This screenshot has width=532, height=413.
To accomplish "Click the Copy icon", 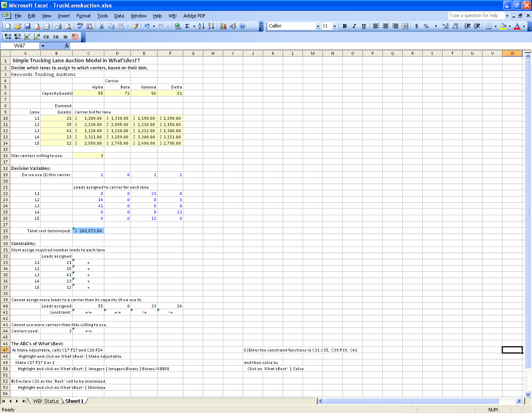I will click(111, 26).
